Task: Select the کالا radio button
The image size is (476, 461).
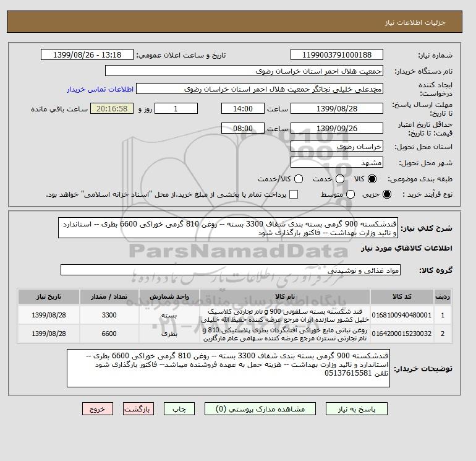Action: pos(372,179)
